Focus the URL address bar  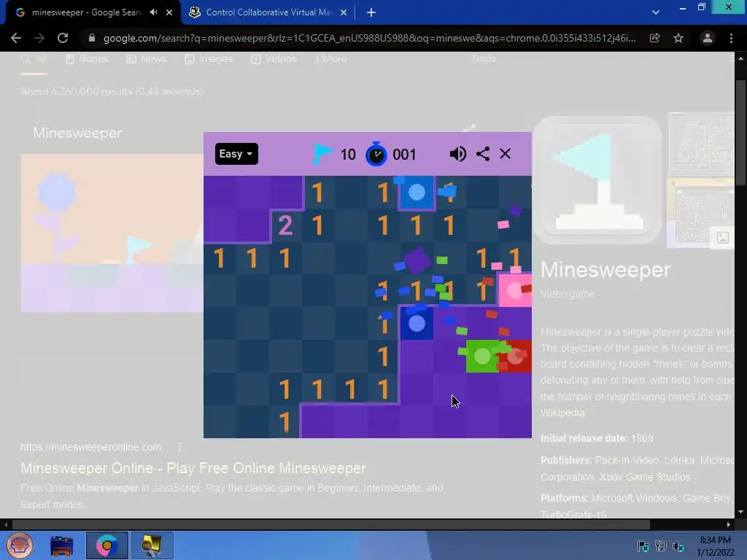pyautogui.click(x=369, y=38)
